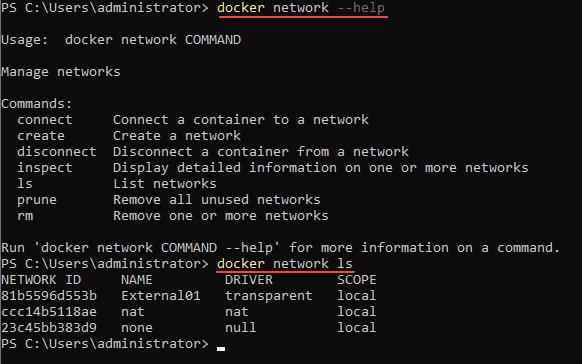Click the 'connect' command name
This screenshot has height=364, width=582.
pos(45,120)
